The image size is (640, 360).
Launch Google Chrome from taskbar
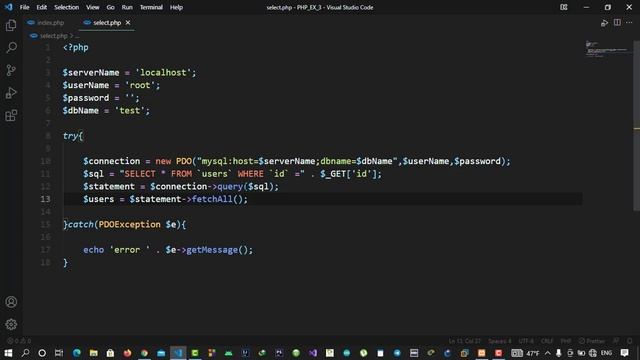[x=144, y=353]
